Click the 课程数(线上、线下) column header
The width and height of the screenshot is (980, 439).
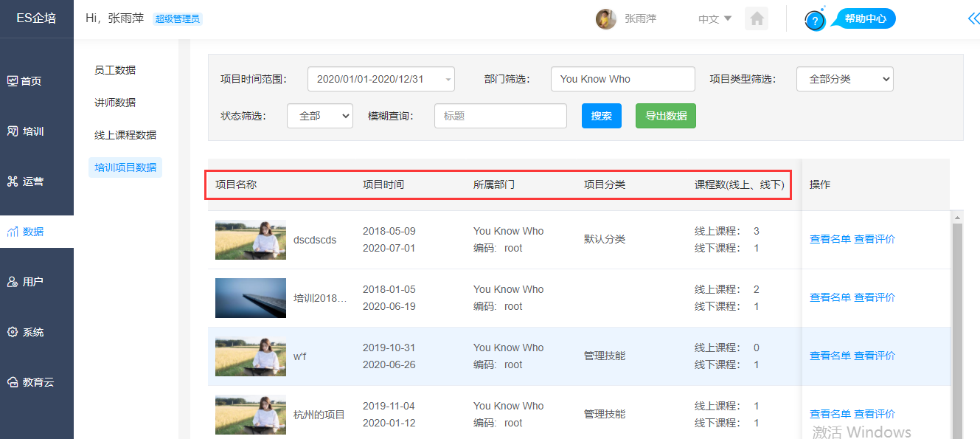[740, 184]
